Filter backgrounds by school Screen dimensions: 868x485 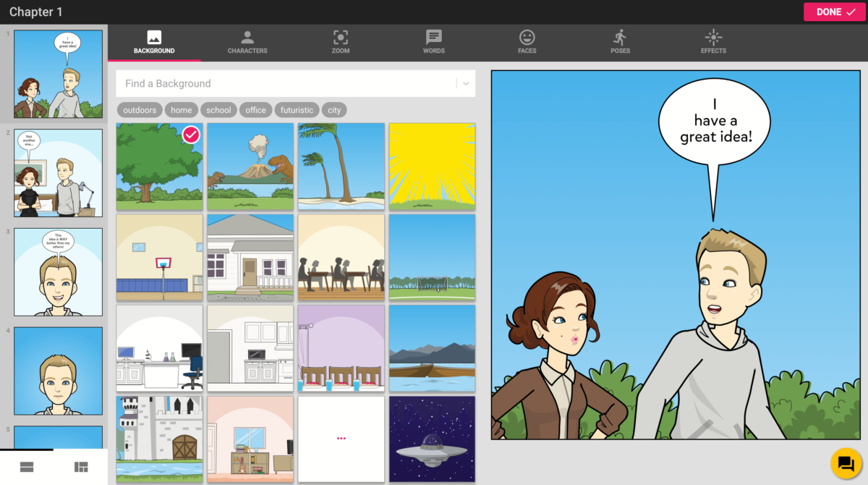(218, 109)
